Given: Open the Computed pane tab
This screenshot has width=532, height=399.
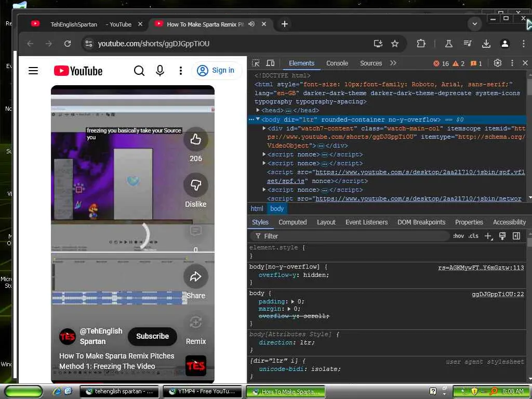Looking at the screenshot, I should 292,222.
